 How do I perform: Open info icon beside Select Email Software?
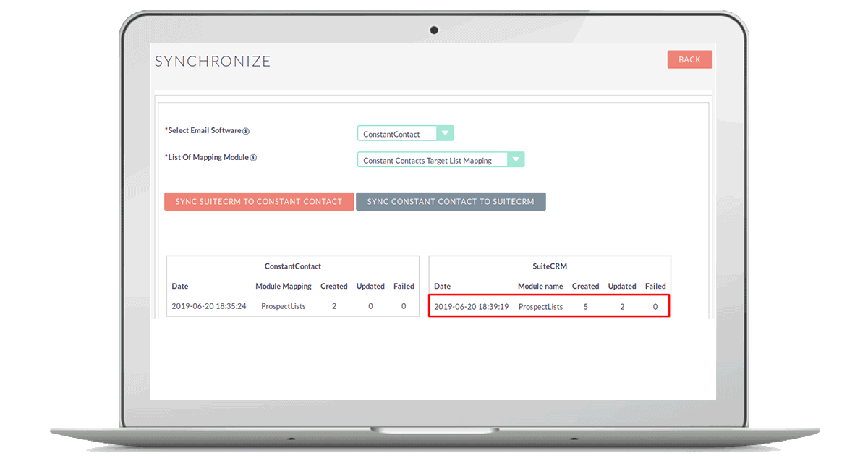click(246, 131)
